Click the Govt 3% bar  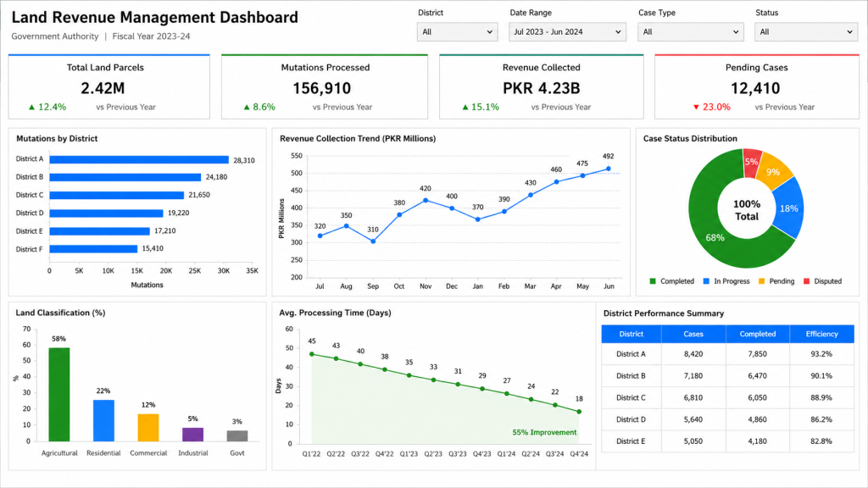tap(237, 436)
